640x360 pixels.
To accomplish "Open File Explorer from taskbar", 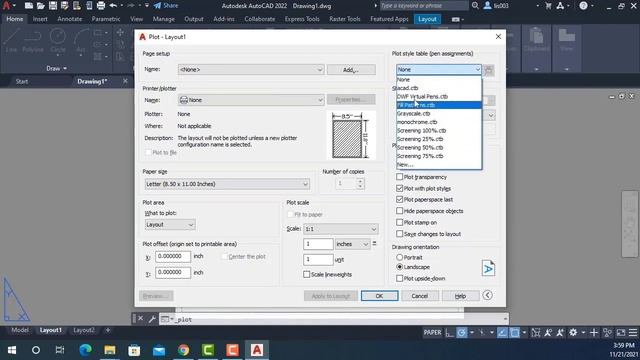I will tap(110, 350).
